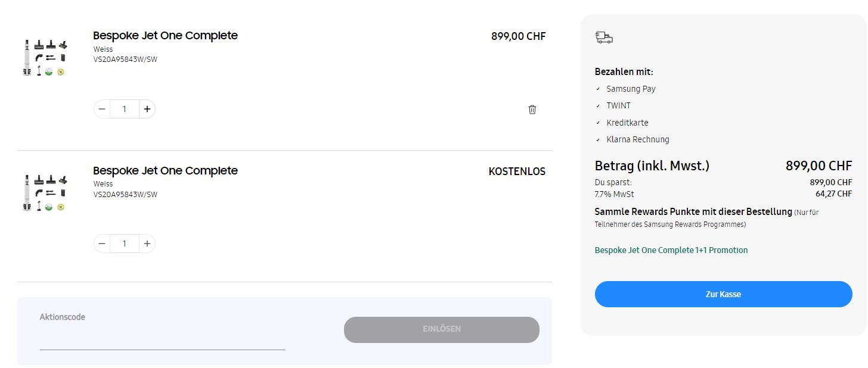Viewport: 868px width, 368px height.
Task: Click the Samsung Pay payment option
Action: click(x=631, y=89)
